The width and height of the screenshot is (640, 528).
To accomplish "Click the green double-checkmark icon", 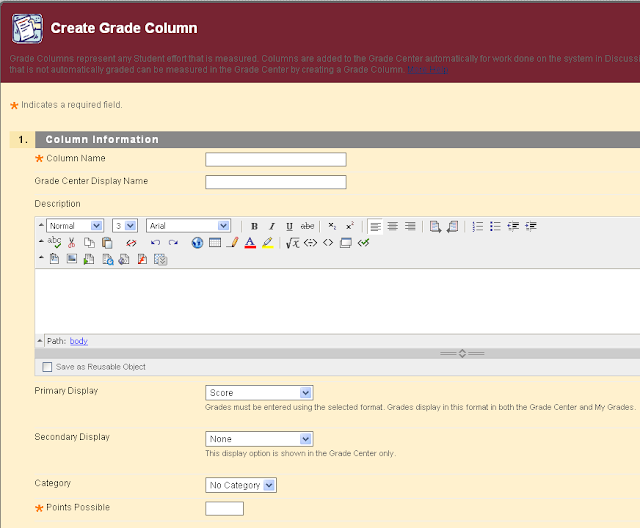I will coord(363,243).
